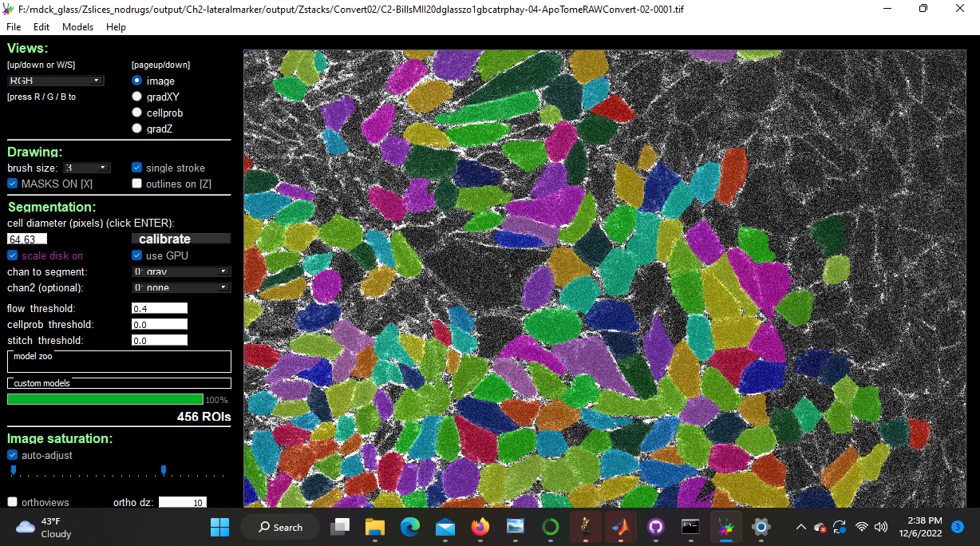The width and height of the screenshot is (980, 546).
Task: Expand the chan to segment dropdown
Action: point(181,271)
